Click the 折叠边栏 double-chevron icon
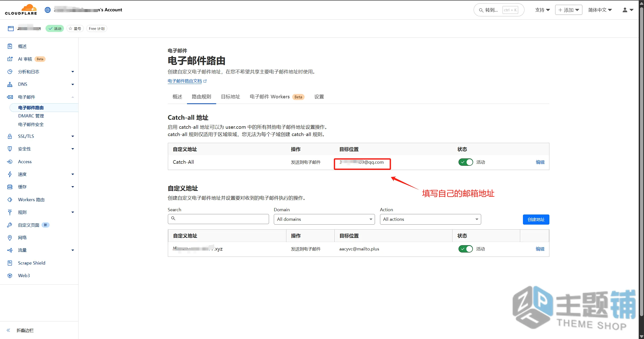The image size is (644, 339). [x=8, y=330]
